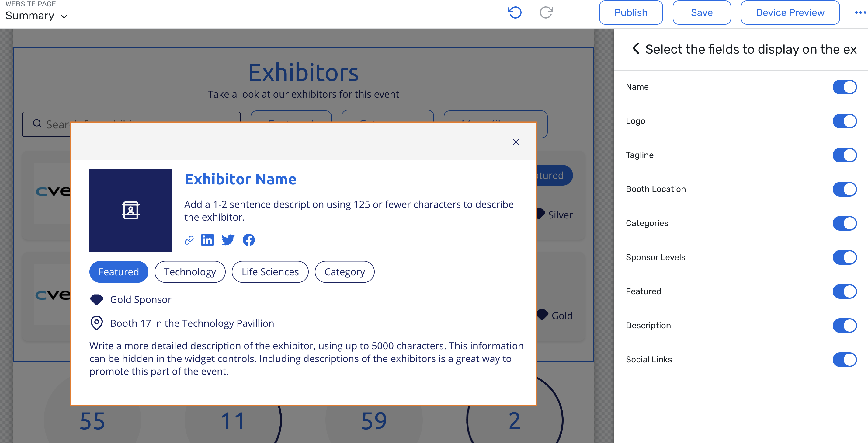Viewport: 868px width, 443px height.
Task: Open the Twitter social icon
Action: tap(228, 240)
